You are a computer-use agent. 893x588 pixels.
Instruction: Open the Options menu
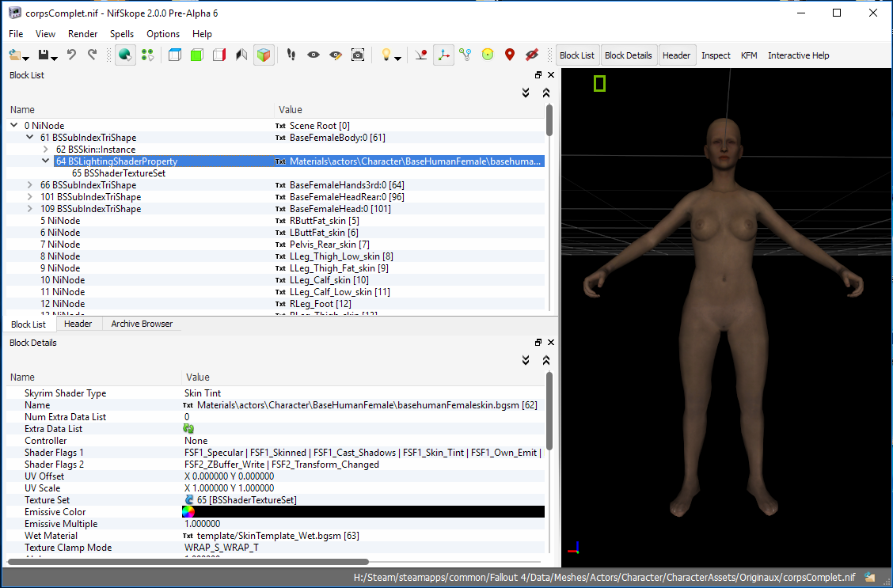click(x=163, y=34)
